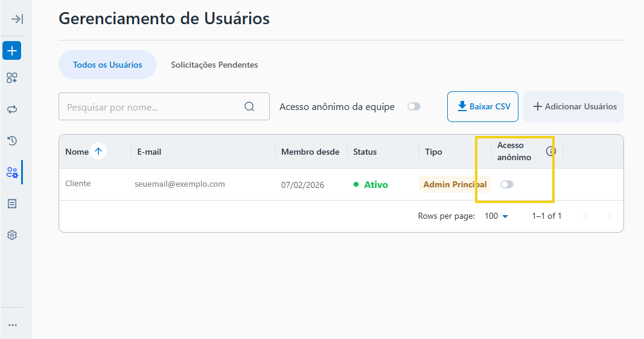Click the 1–1 of 1 pagination text
This screenshot has height=339, width=644.
[x=547, y=216]
